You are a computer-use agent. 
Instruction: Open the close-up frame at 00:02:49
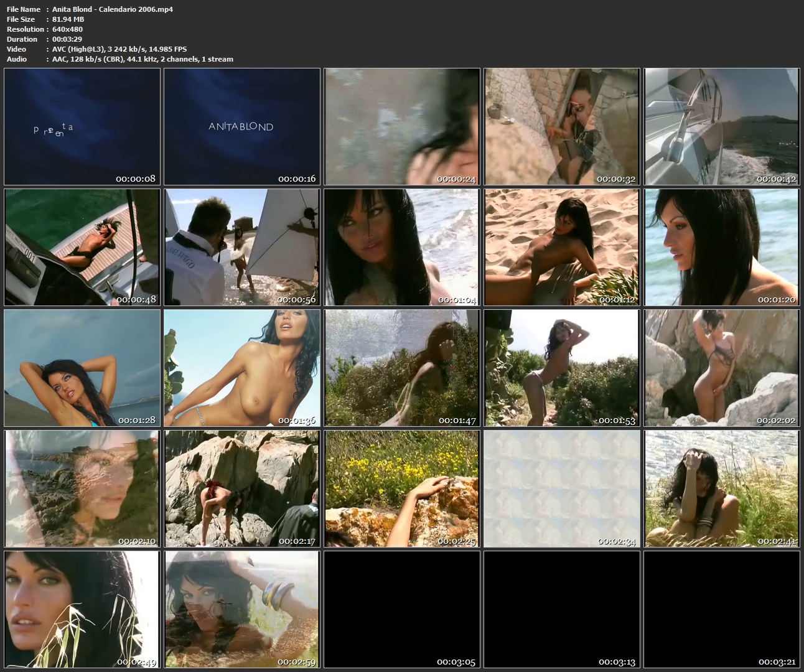(82, 609)
